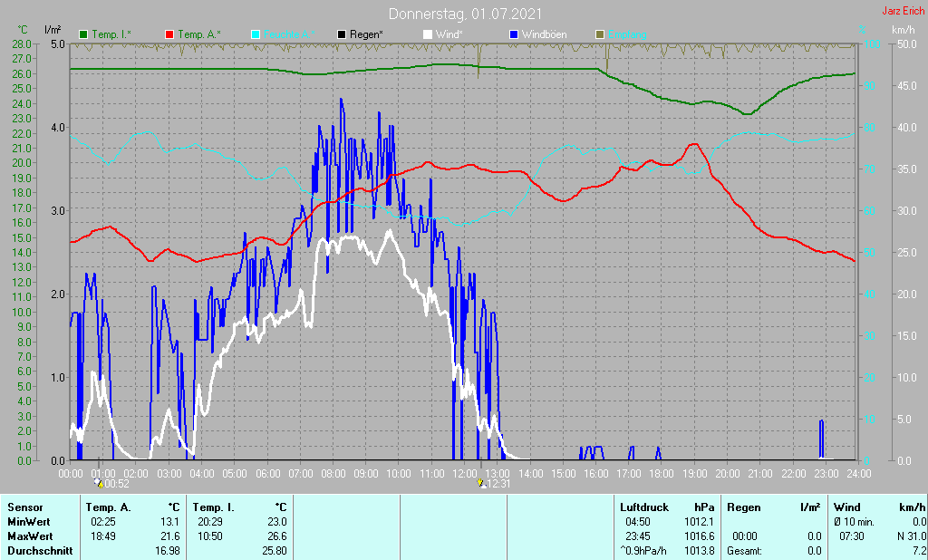
Task: Click the 'MaxWert' row label
Action: (30, 536)
